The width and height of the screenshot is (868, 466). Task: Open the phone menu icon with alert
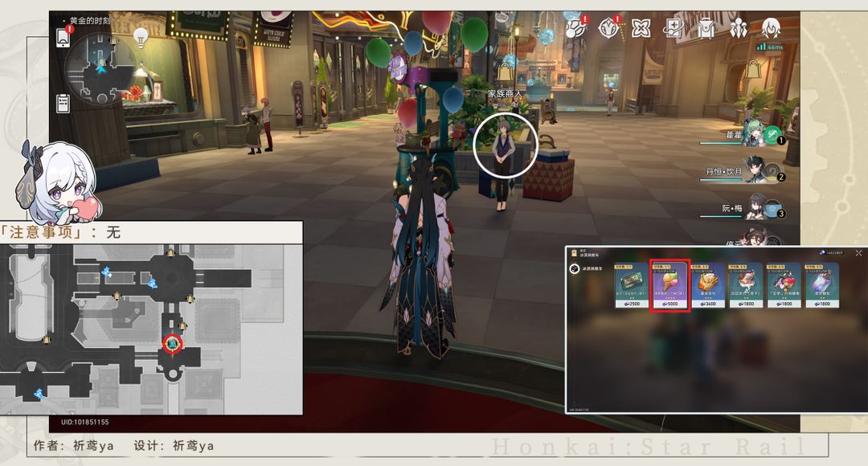tap(63, 37)
